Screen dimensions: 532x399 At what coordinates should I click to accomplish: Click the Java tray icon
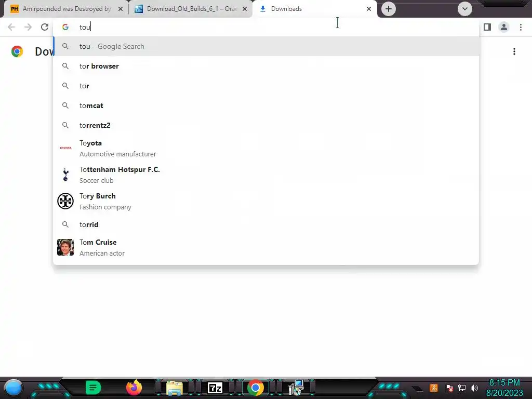tap(434, 388)
